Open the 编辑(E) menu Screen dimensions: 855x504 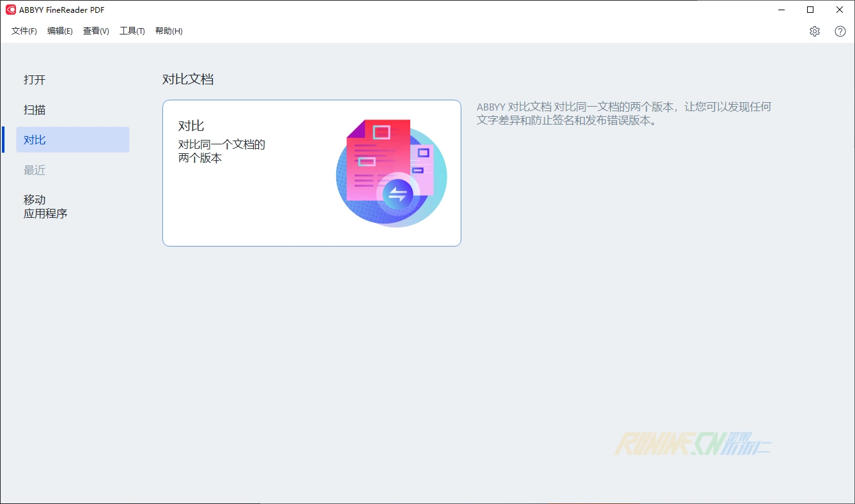(60, 31)
